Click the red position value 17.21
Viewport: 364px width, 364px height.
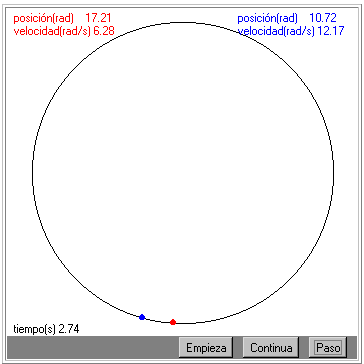pos(98,18)
